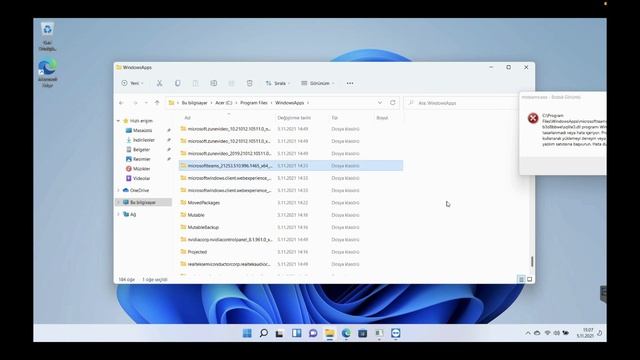
Task: Go forward with the right arrow button
Action: tap(135, 103)
